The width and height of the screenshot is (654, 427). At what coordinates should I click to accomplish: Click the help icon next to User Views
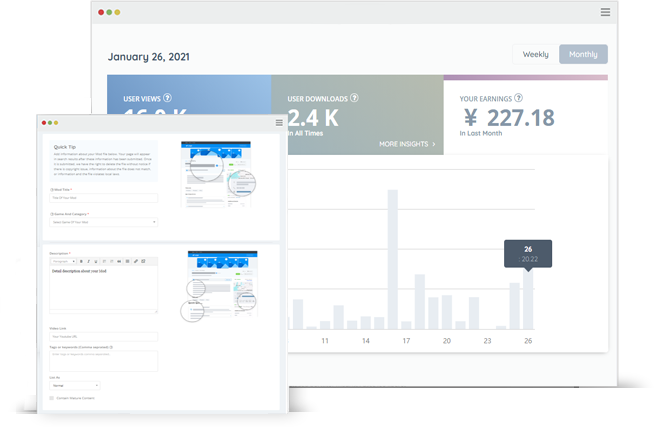point(168,98)
